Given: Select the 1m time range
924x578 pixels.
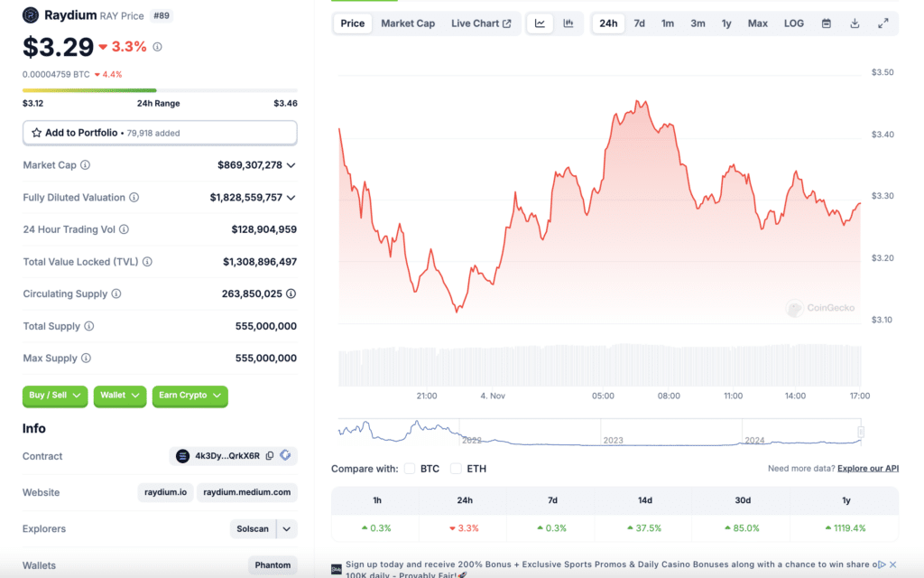Looking at the screenshot, I should point(668,23).
